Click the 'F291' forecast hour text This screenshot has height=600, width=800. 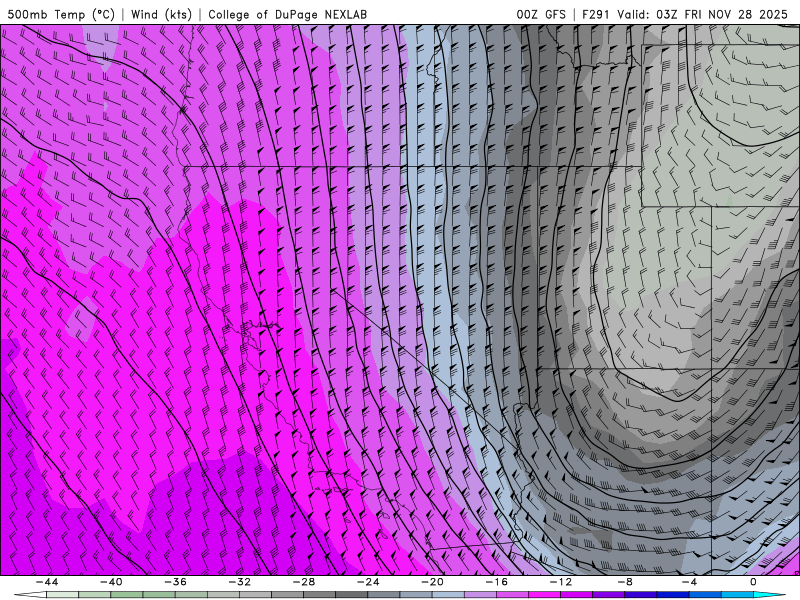click(595, 14)
